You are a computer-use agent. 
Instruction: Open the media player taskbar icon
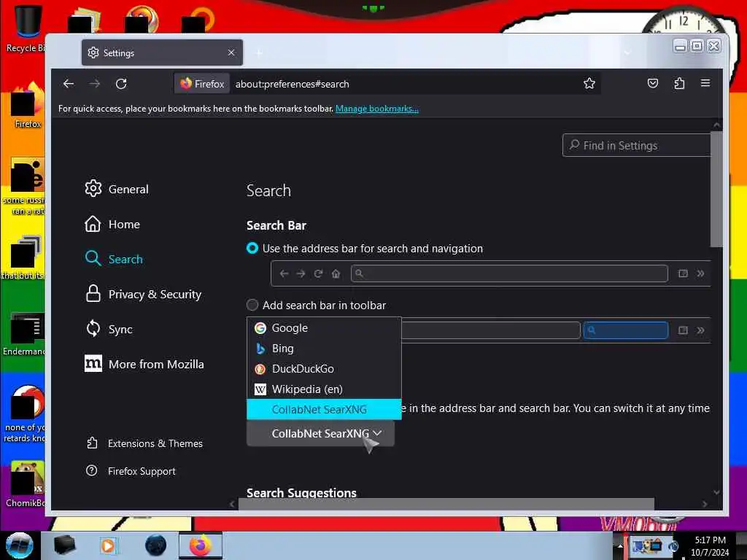pos(108,545)
